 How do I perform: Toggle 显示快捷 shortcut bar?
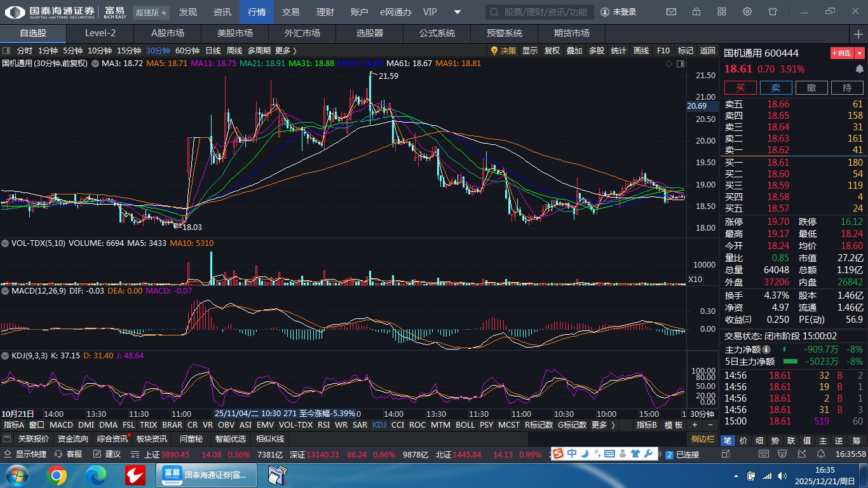(x=25, y=454)
